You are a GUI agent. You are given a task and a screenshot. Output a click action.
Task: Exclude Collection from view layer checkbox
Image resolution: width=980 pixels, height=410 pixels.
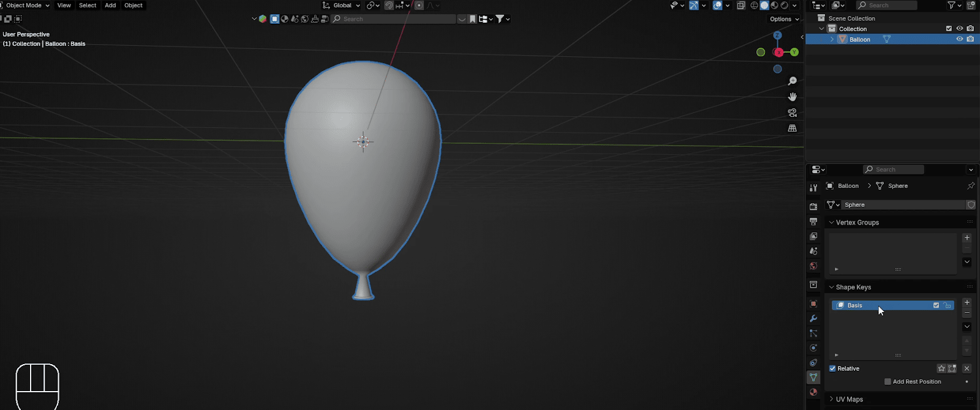[949, 29]
